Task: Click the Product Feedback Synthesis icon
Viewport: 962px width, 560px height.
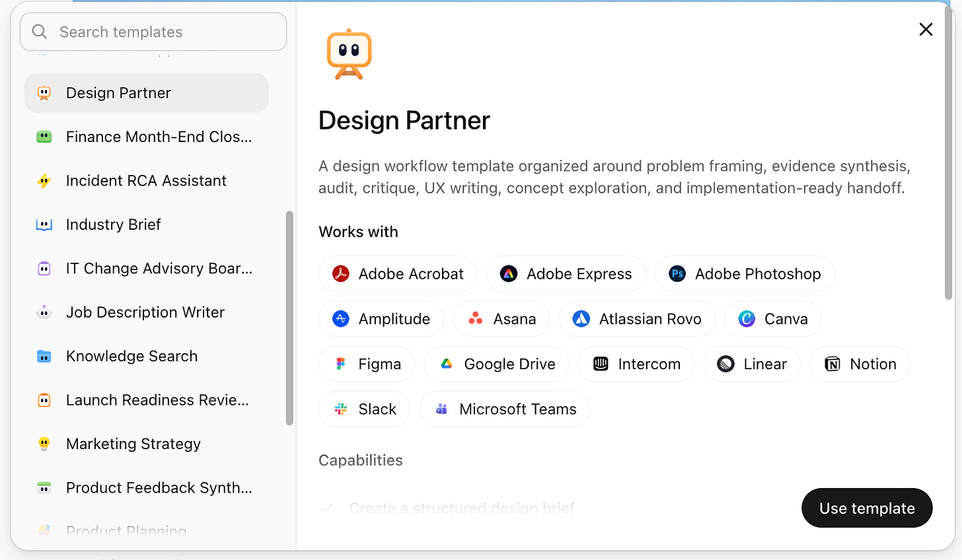Action: pyautogui.click(x=44, y=488)
